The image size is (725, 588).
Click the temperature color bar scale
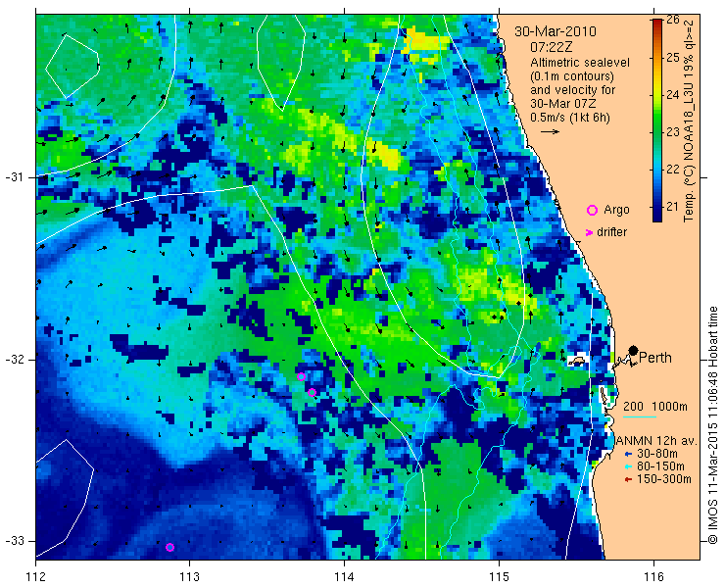[x=657, y=121]
